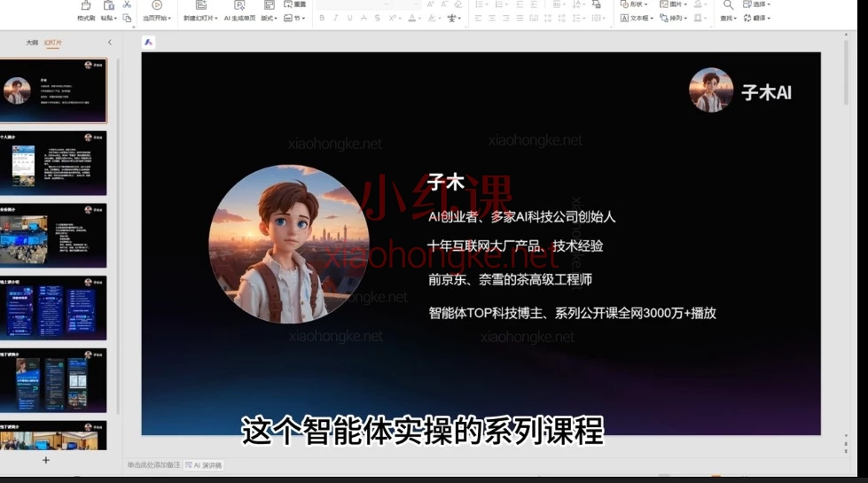This screenshot has height=483, width=868.
Task: Click the shape outline icon
Action: point(698,19)
